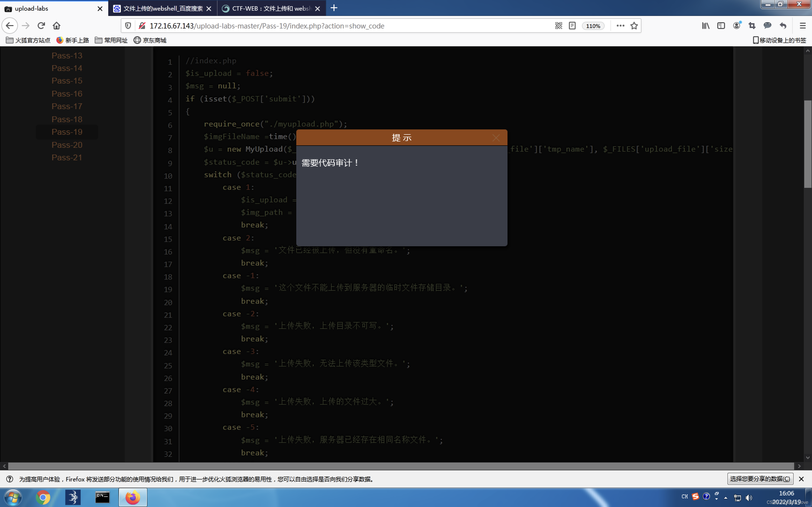Open page actions three-dot menu
This screenshot has height=507, width=812.
coord(620,26)
